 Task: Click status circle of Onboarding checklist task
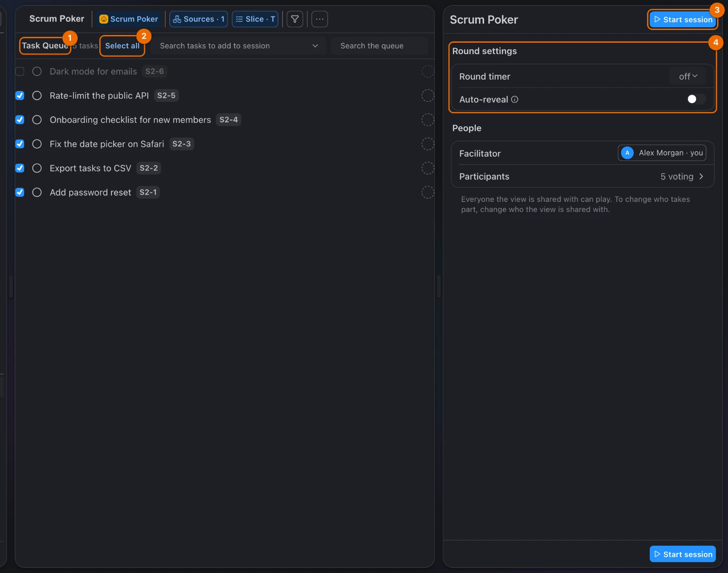37,120
